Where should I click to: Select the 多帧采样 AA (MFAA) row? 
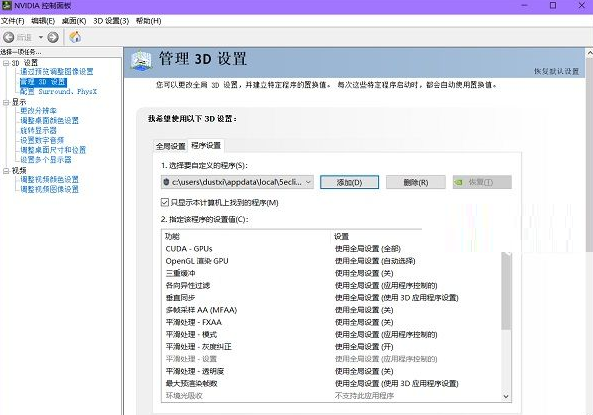click(331, 310)
